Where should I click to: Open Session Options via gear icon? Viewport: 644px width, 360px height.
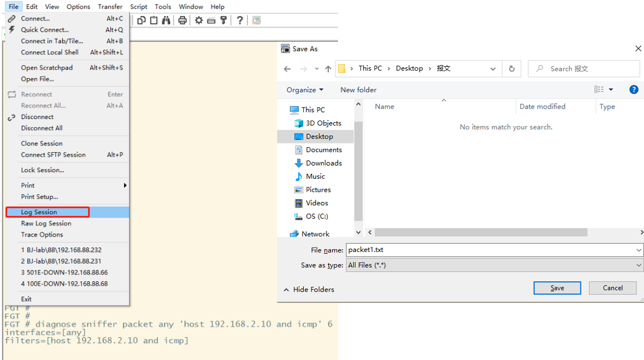[x=199, y=20]
